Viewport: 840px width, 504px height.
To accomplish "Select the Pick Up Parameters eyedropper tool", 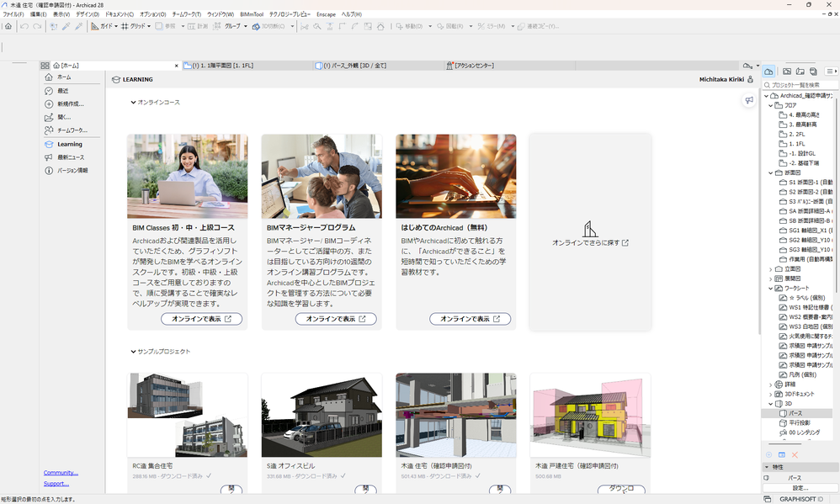I will tap(66, 26).
